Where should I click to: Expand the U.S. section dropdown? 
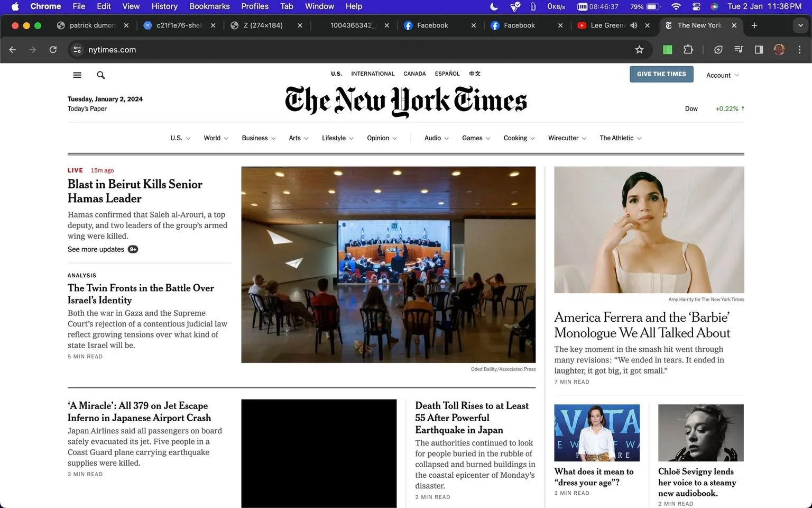180,138
